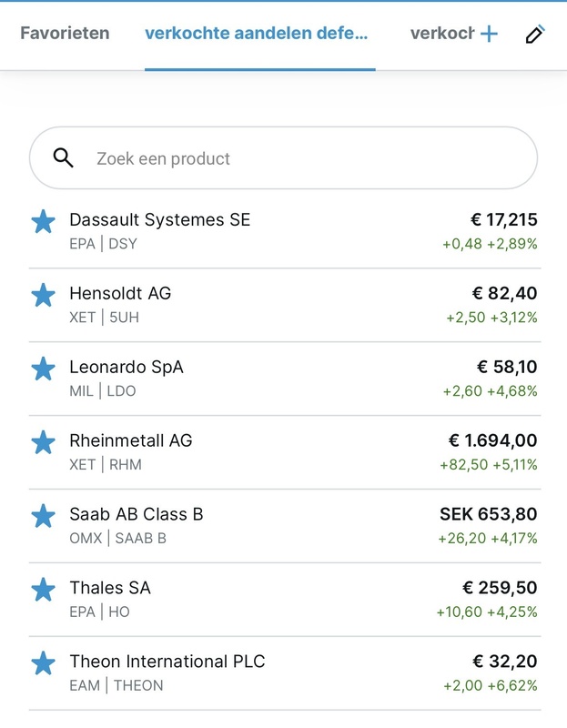The width and height of the screenshot is (567, 728).
Task: Toggle favorite star for Dassault Systemes SE
Action: [43, 221]
